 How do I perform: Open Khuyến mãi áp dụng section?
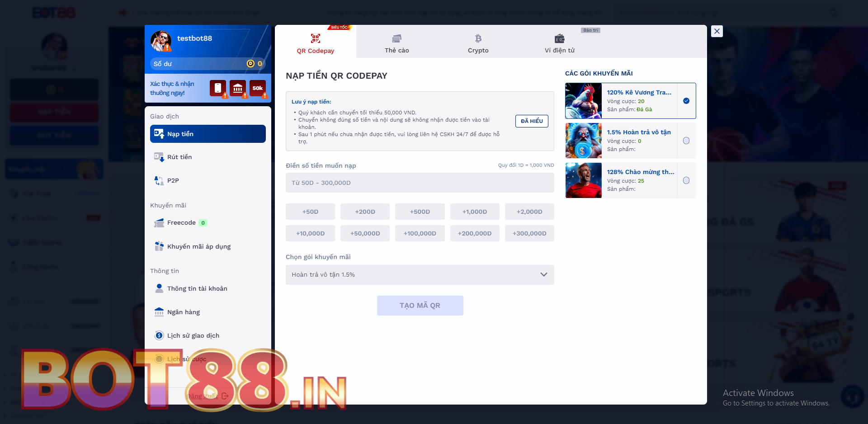[x=198, y=246]
